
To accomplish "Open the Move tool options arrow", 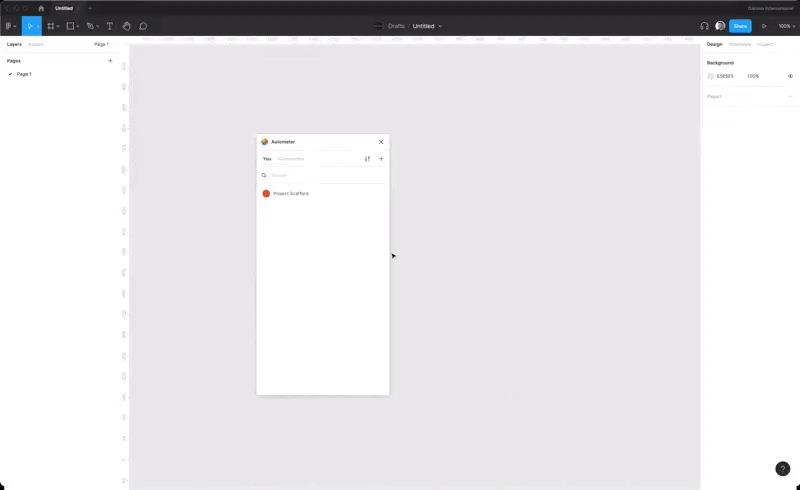I will [38, 26].
